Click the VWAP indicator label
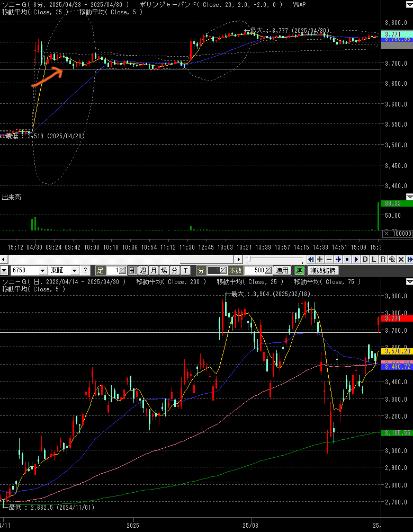Screen dimensions: 413x532 [299, 5]
